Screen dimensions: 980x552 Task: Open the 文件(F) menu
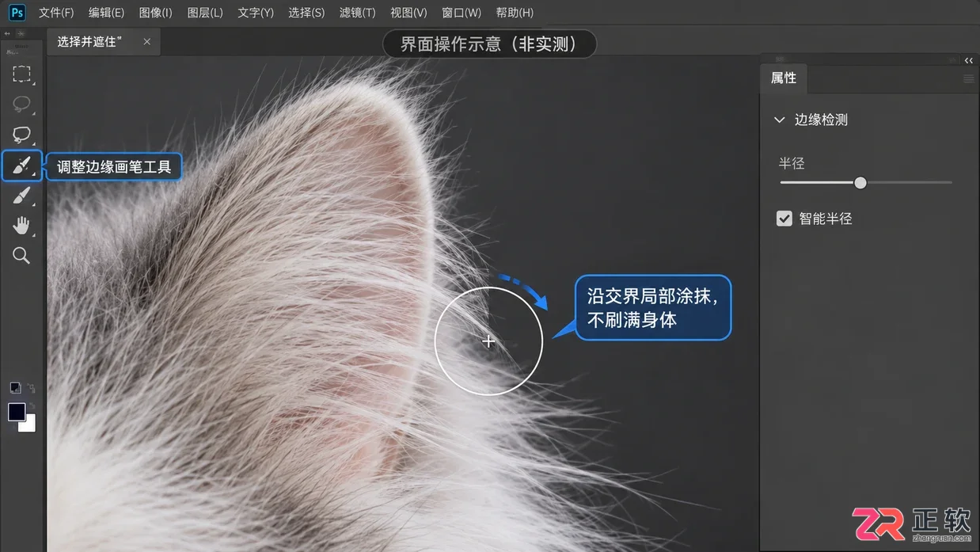click(x=56, y=13)
